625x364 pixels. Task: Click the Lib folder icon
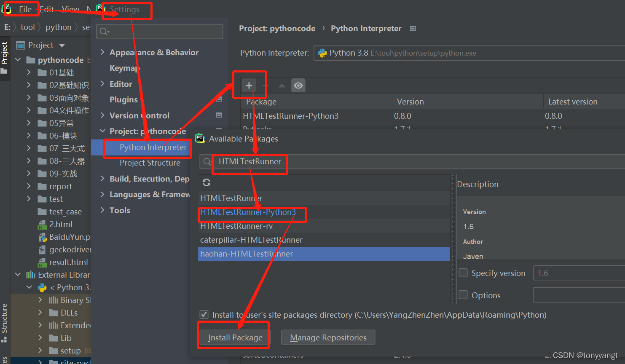53,338
